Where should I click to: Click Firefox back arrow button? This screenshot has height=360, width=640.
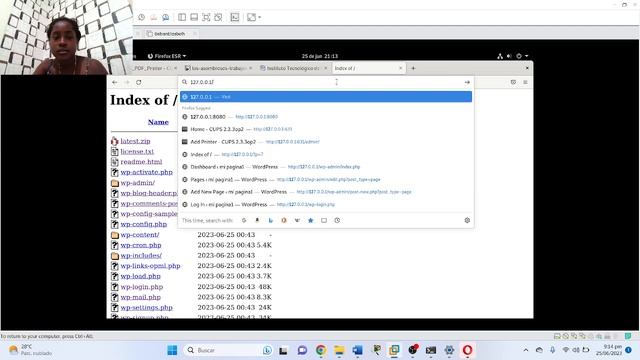[x=115, y=82]
